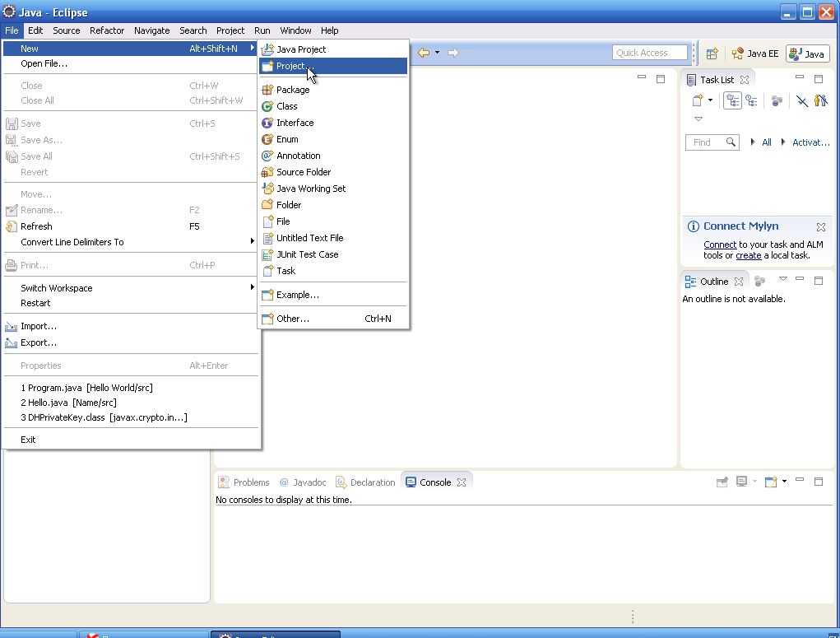Create a new Enum

tap(332, 139)
